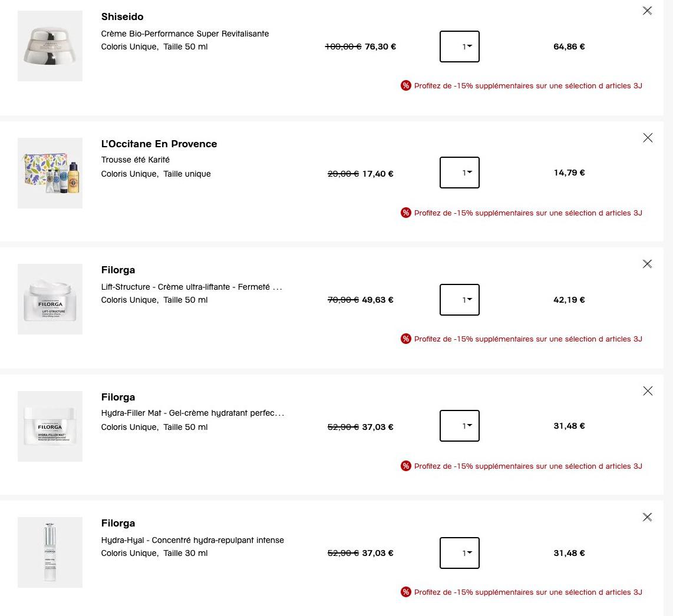This screenshot has width=673, height=616.
Task: Open quantity dropdown for Trousse été Karité
Action: (x=459, y=173)
